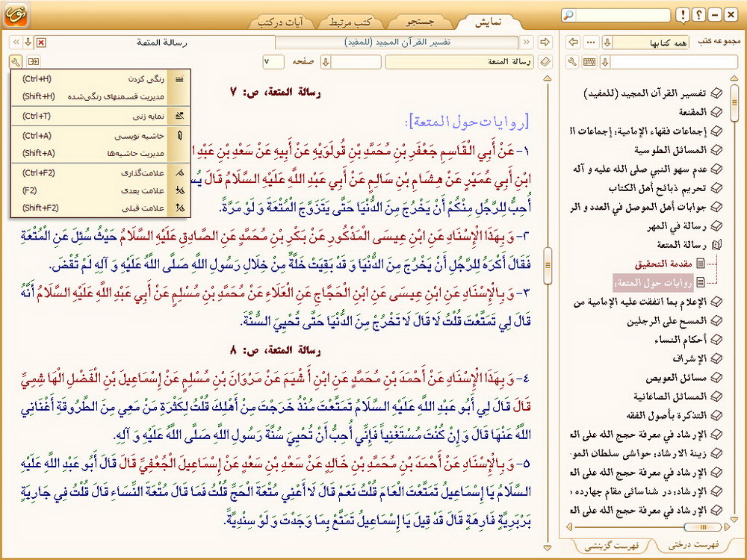Collapse the رسالة المتعة book in the tree
This screenshot has height=560, width=747.
[716, 245]
